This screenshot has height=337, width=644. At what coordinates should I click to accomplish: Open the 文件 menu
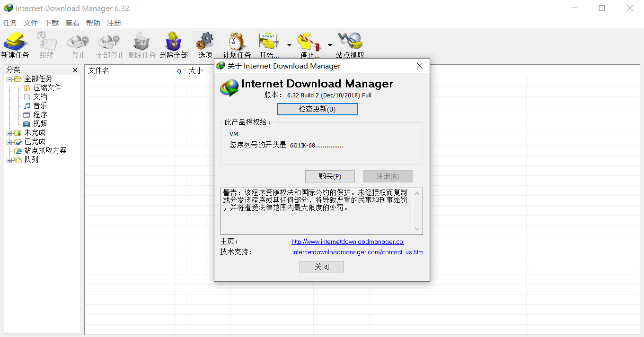[x=31, y=23]
